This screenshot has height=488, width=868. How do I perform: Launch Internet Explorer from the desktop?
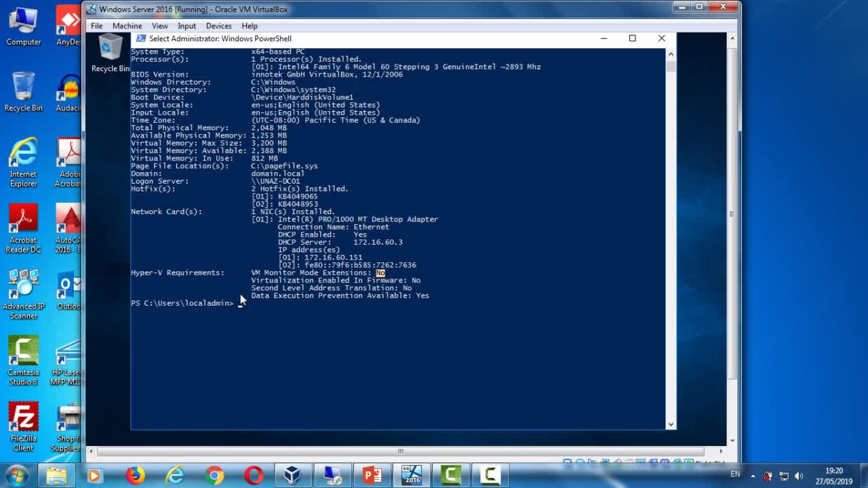click(x=23, y=163)
